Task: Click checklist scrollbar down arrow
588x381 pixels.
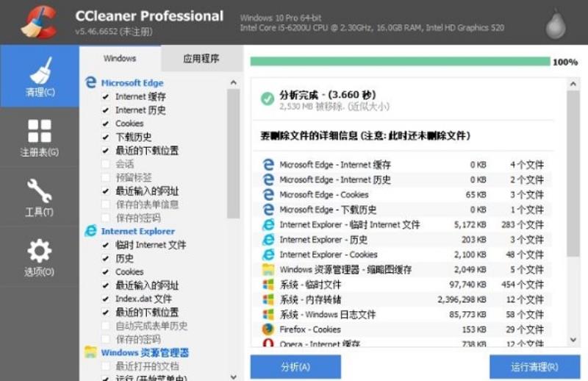Action: [x=234, y=377]
